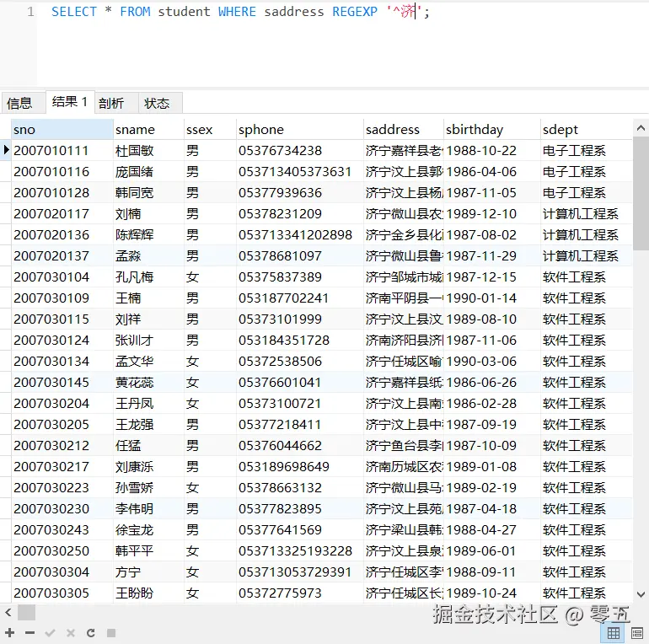Select birthday cell 1989-02-19
This screenshot has height=644, width=649.
click(492, 488)
